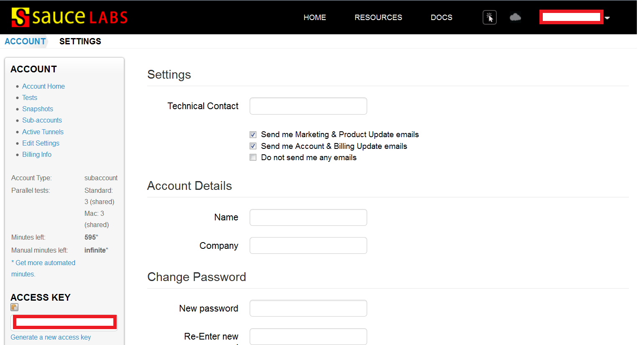This screenshot has width=644, height=345.
Task: Click inside the Technical Contact field
Action: [308, 106]
